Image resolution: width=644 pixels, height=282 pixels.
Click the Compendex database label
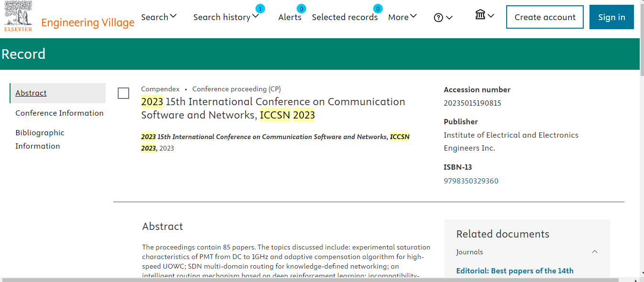160,89
